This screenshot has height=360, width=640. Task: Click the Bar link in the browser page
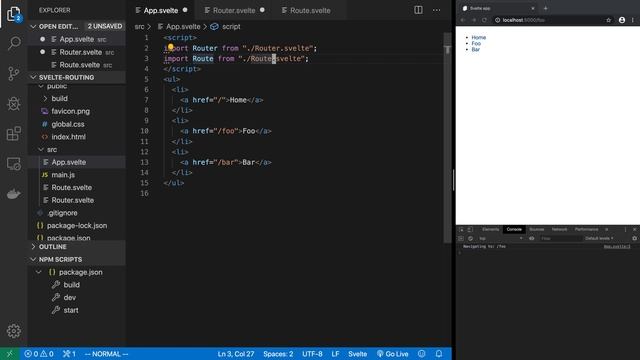(x=476, y=49)
